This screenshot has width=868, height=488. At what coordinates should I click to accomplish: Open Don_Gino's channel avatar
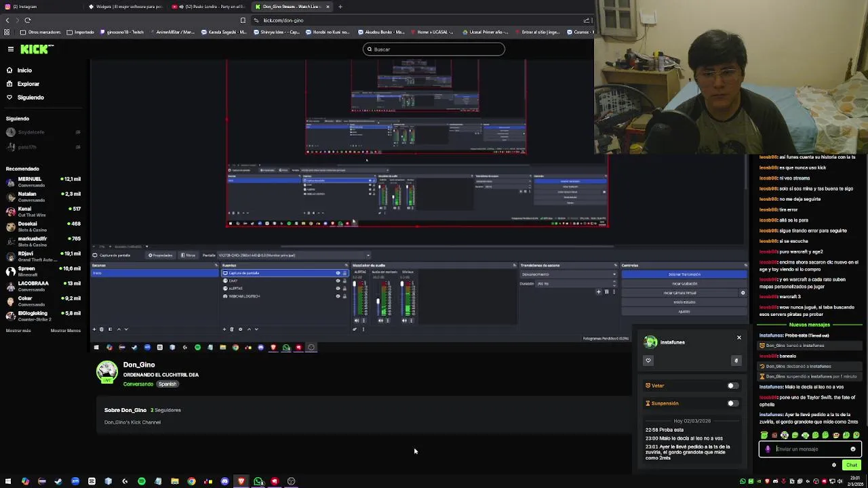[x=107, y=372]
